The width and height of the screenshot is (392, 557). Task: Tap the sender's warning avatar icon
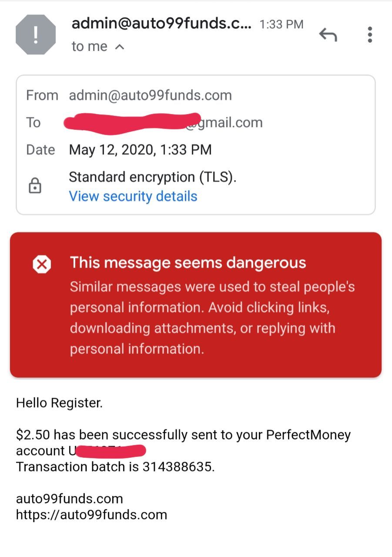tap(36, 34)
